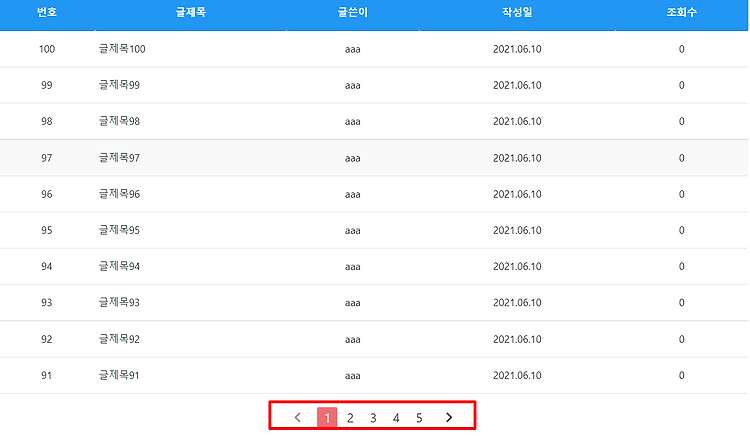Screen dimensions: 750x436
Task: Click the 글제목 column header
Action: pos(190,12)
